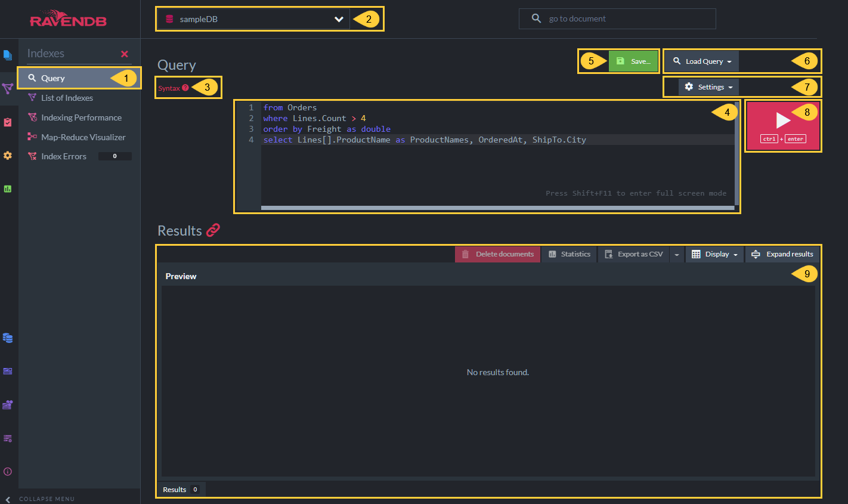Click the search magnifier in document field

click(536, 18)
